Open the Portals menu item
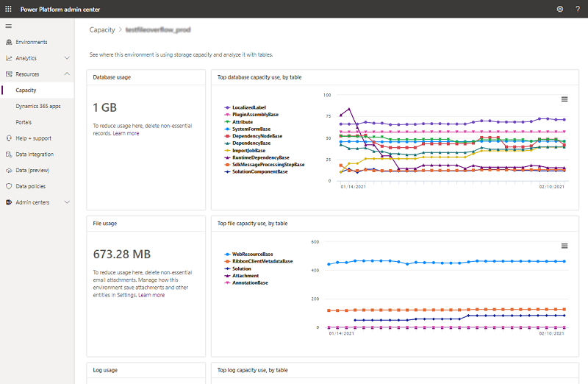The width and height of the screenshot is (588, 384). 24,122
